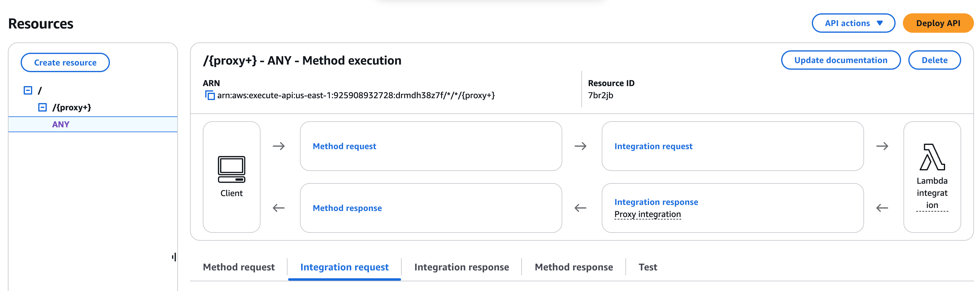The height and width of the screenshot is (291, 980).
Task: Switch to the Integration request tab
Action: pyautogui.click(x=344, y=267)
